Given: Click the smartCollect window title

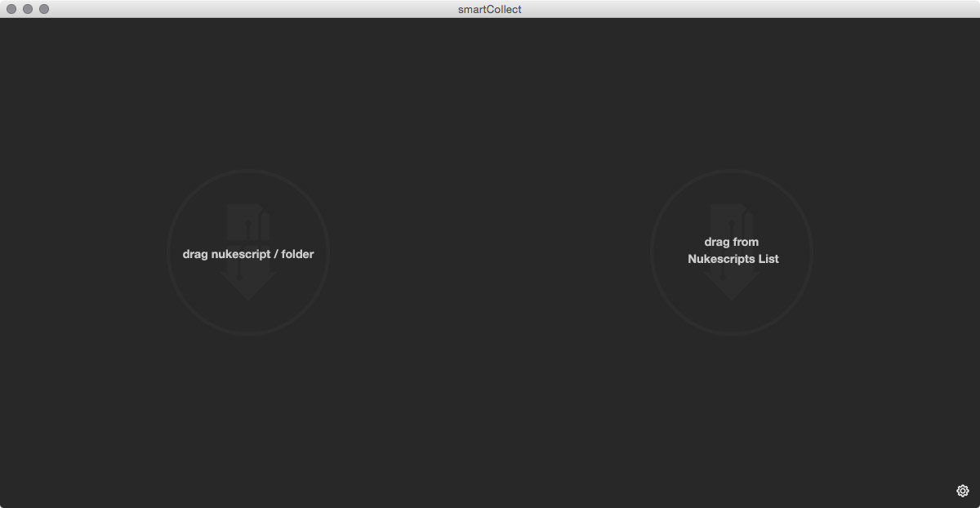Looking at the screenshot, I should coord(489,9).
